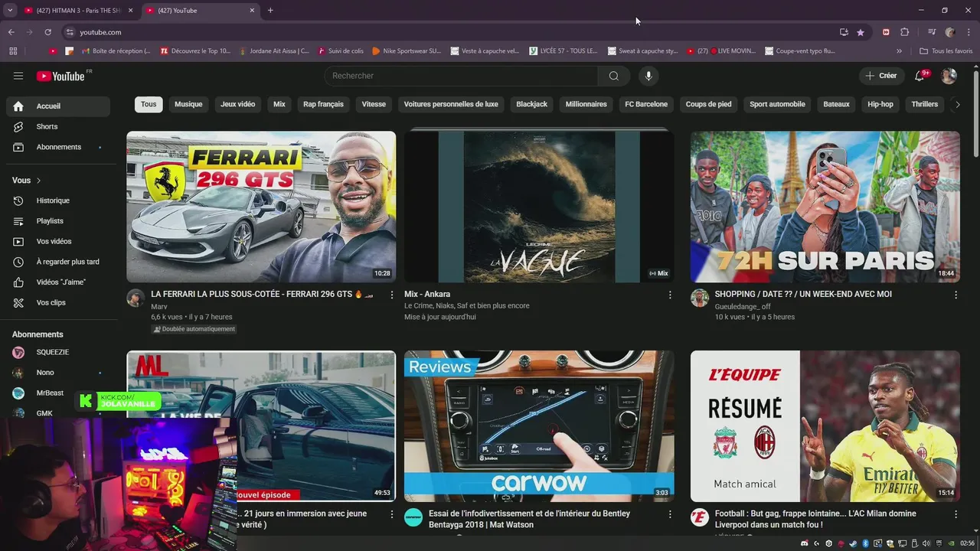Open the Ferrari 296 GTS thumbnail
980x551 pixels.
261,207
